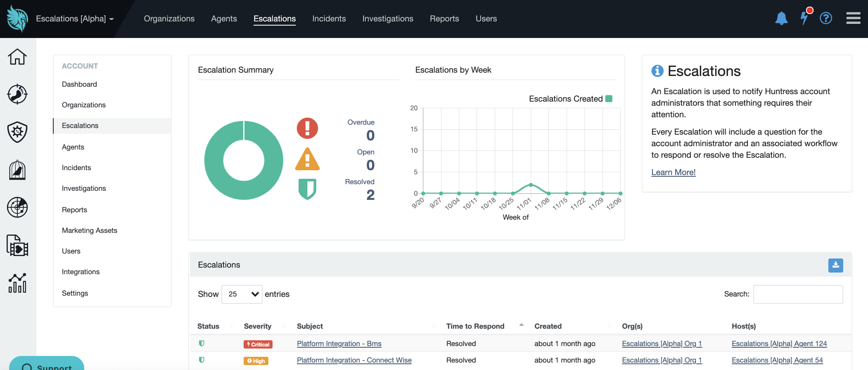868x370 pixels.
Task: Open Reports in the top navigation
Action: (444, 19)
